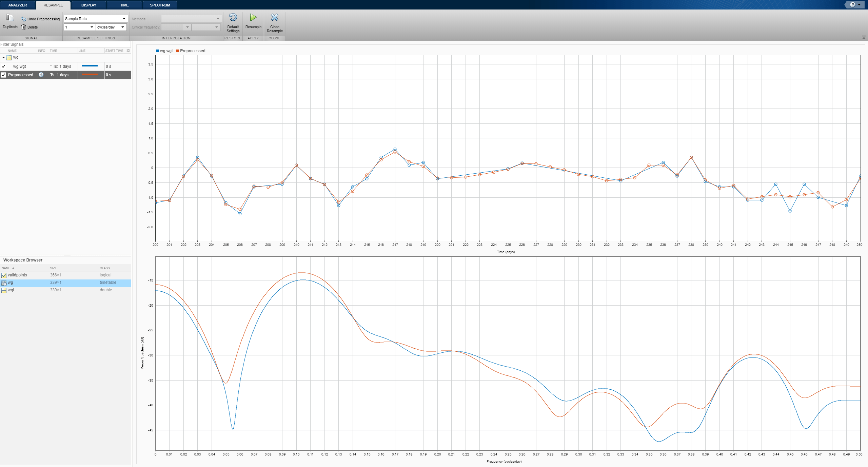Screen dimensions: 868x467
Task: Run Resample with the green play icon
Action: [x=253, y=18]
